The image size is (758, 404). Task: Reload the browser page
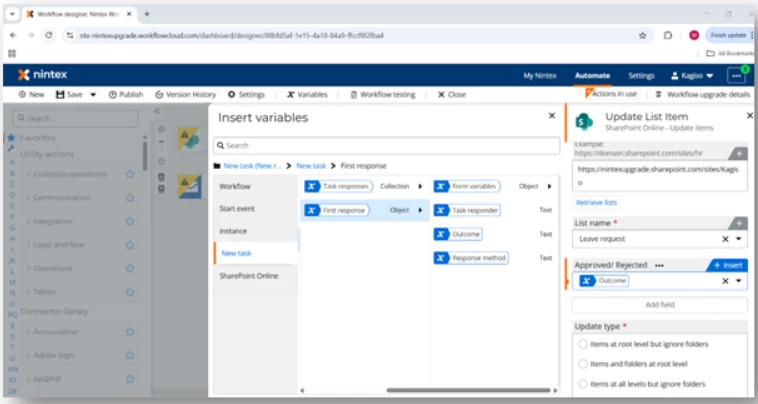pyautogui.click(x=49, y=35)
